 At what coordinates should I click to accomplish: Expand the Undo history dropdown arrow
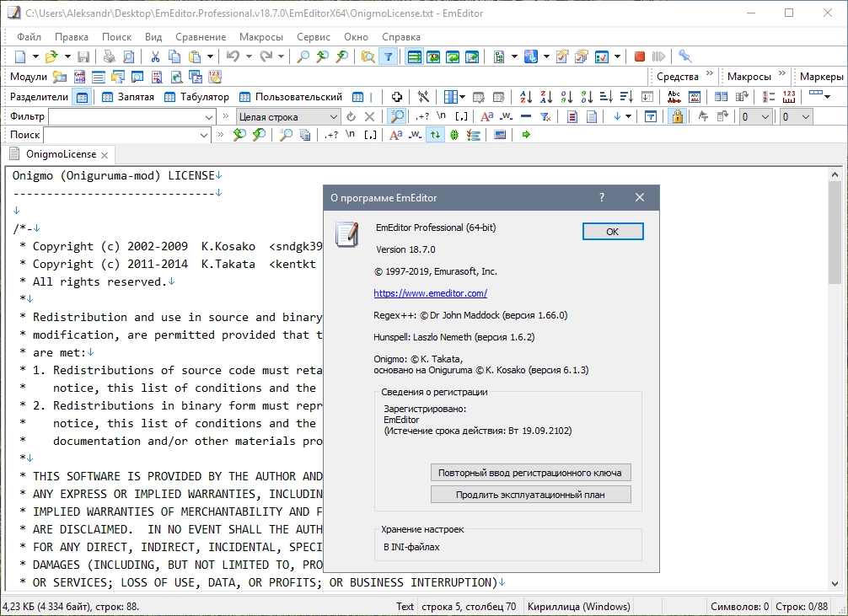coord(249,56)
